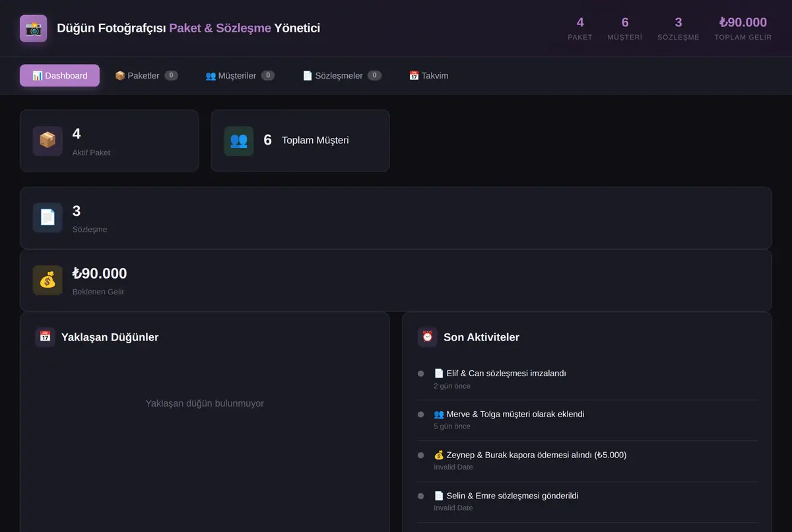The image size is (792, 532).
Task: Click the Aktif Paket label
Action: coord(91,152)
